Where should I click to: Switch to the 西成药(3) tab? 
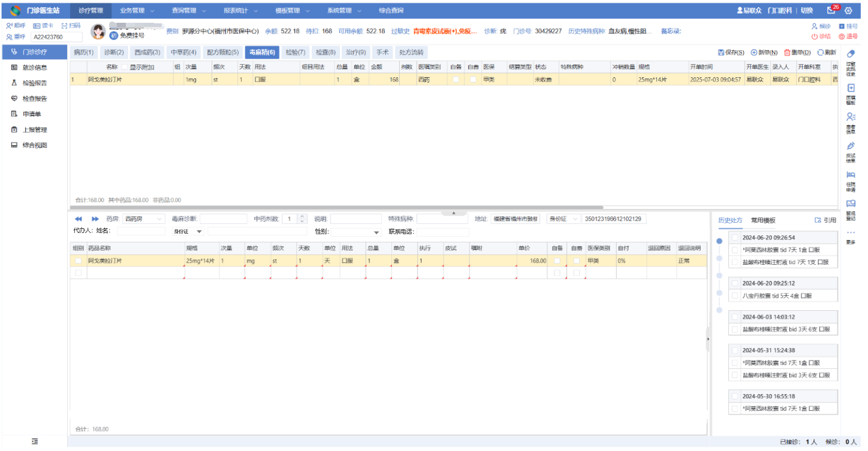(x=147, y=53)
